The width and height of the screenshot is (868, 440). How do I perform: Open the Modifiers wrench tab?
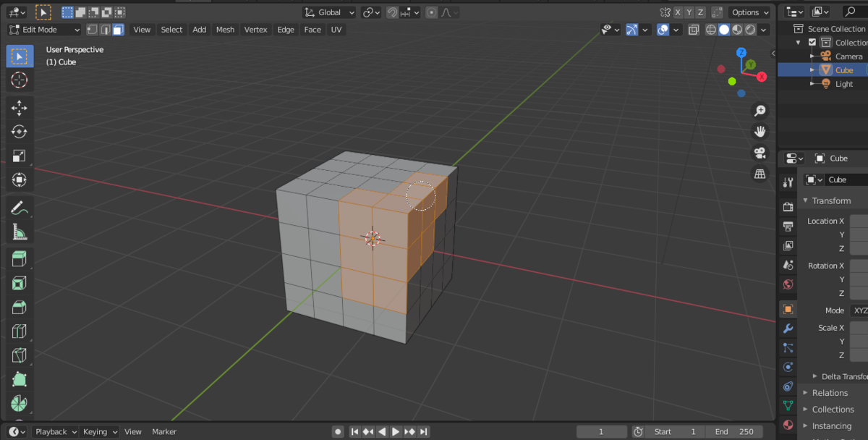pos(788,329)
